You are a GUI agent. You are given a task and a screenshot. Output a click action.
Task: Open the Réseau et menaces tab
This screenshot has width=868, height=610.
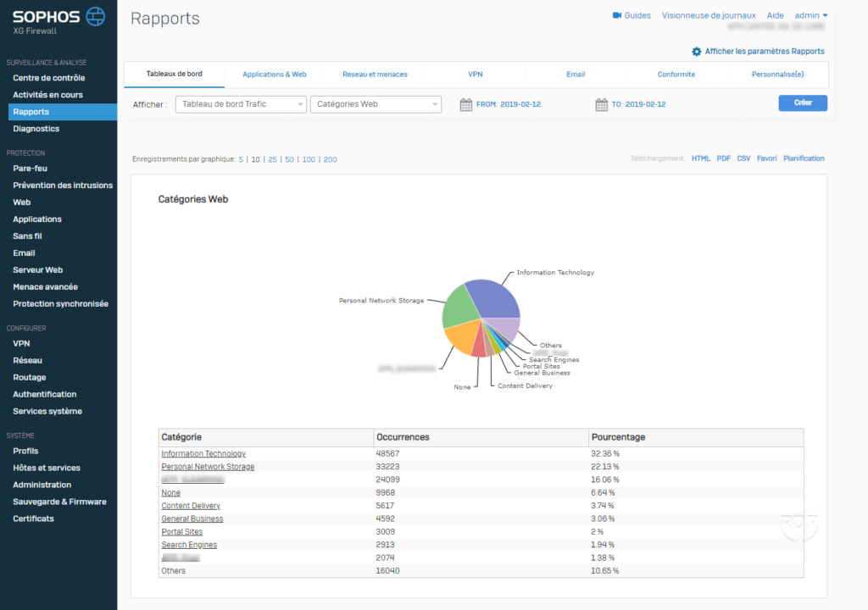pyautogui.click(x=375, y=75)
